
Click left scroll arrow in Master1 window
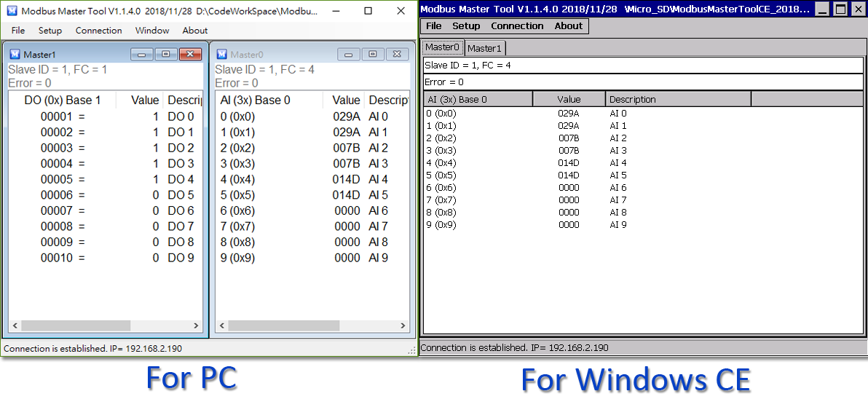coord(15,325)
